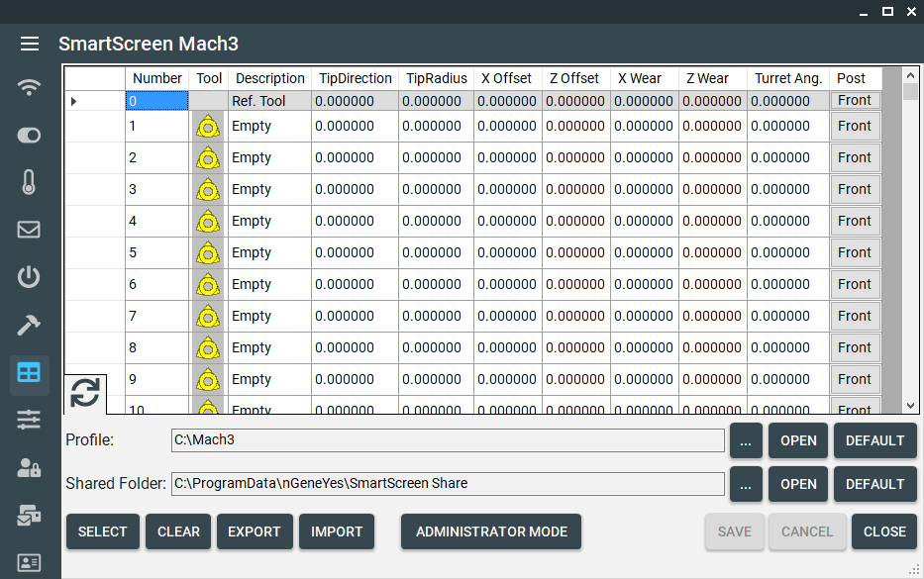The width and height of the screenshot is (924, 579).
Task: Click the refresh table icon
Action: [x=86, y=393]
